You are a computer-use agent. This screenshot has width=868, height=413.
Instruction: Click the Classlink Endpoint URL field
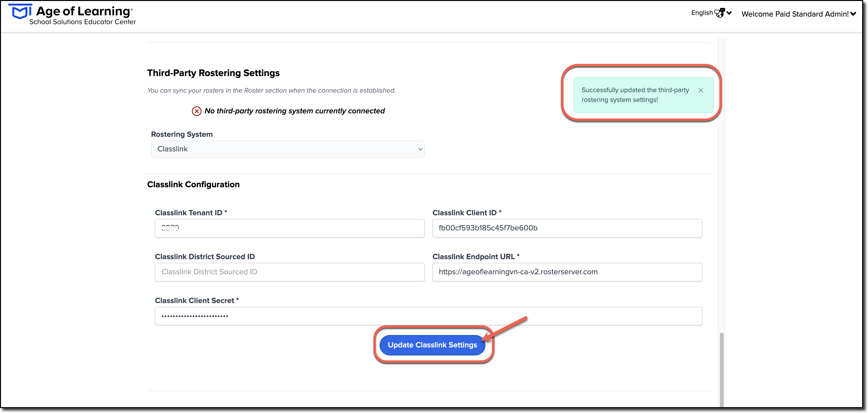tap(567, 272)
